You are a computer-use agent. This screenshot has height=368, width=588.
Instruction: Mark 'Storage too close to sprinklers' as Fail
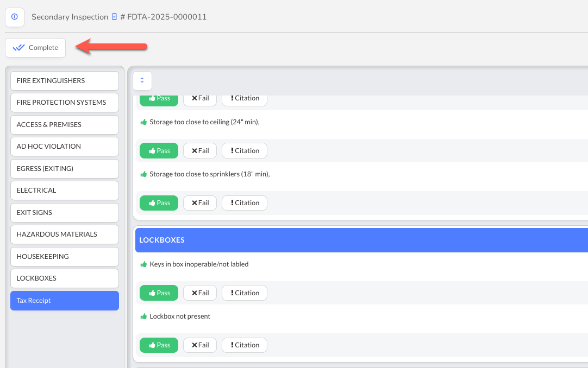(x=200, y=203)
